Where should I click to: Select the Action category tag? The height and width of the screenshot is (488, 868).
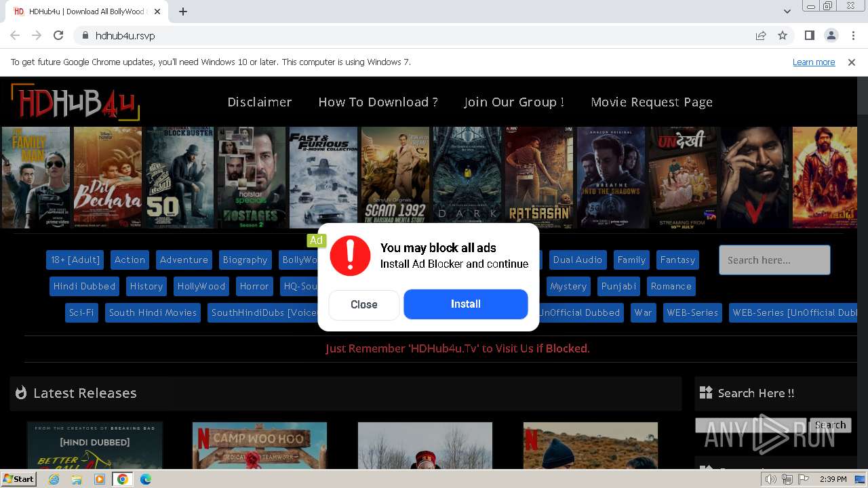(x=130, y=260)
